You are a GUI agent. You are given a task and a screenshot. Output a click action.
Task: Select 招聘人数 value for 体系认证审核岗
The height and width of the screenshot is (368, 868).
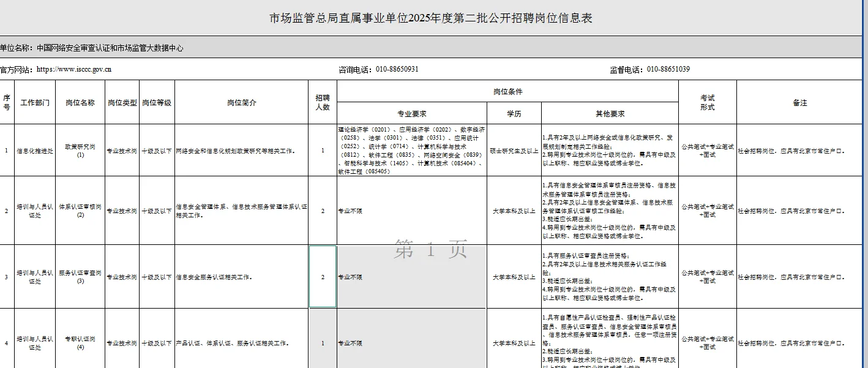(323, 211)
